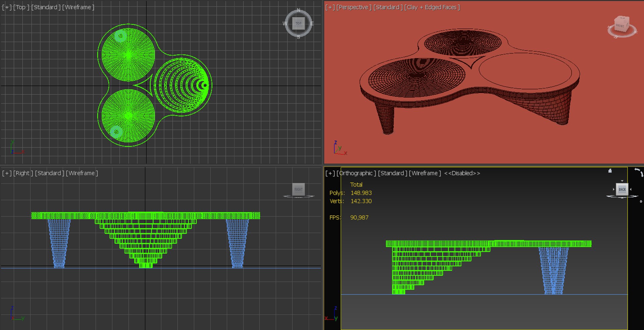Click the Total statistics heading
This screenshot has height=330, width=644.
tap(356, 185)
